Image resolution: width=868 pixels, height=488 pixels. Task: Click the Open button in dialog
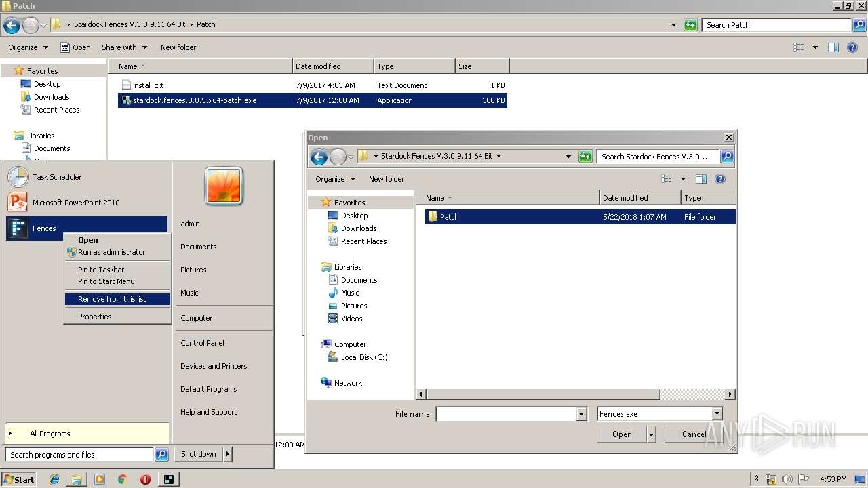point(622,434)
